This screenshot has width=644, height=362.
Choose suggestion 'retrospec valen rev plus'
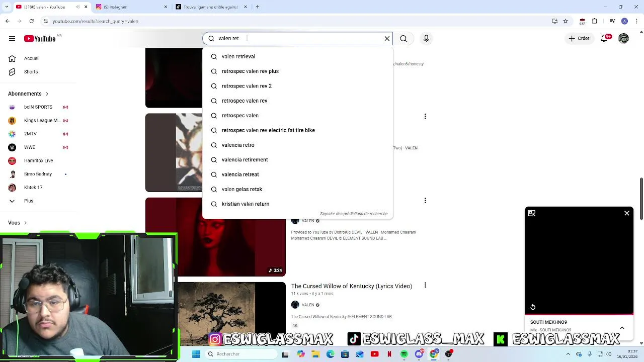[297, 71]
